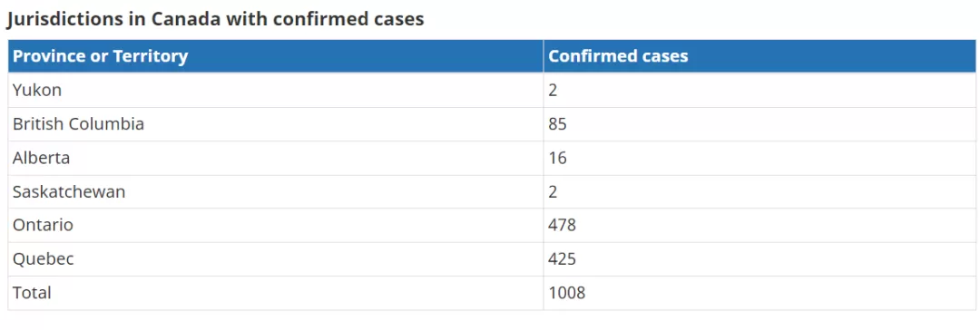Select the Saskatchewan province cell
The width and height of the screenshot is (980, 330).
tap(276, 192)
